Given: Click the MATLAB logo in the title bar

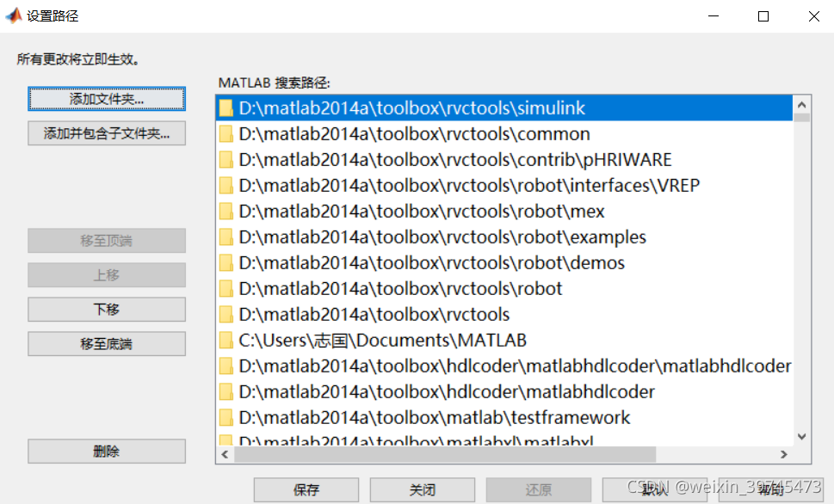Looking at the screenshot, I should pos(14,15).
